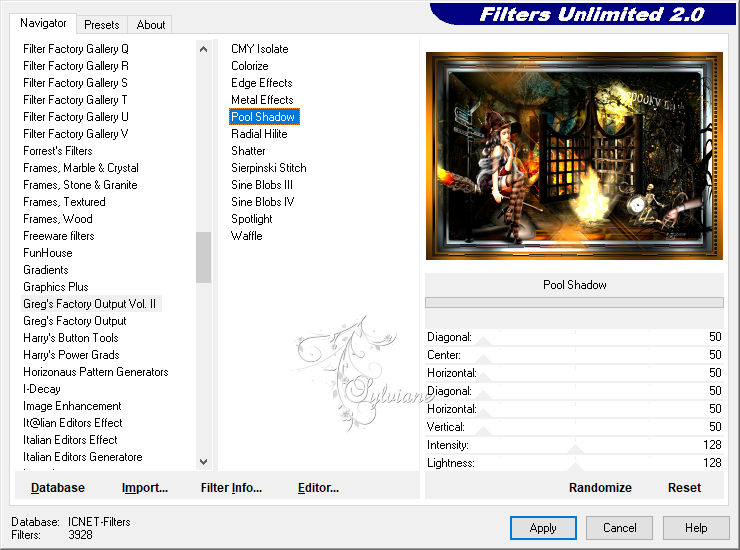Choose the CMY Isolate filter

point(260,49)
